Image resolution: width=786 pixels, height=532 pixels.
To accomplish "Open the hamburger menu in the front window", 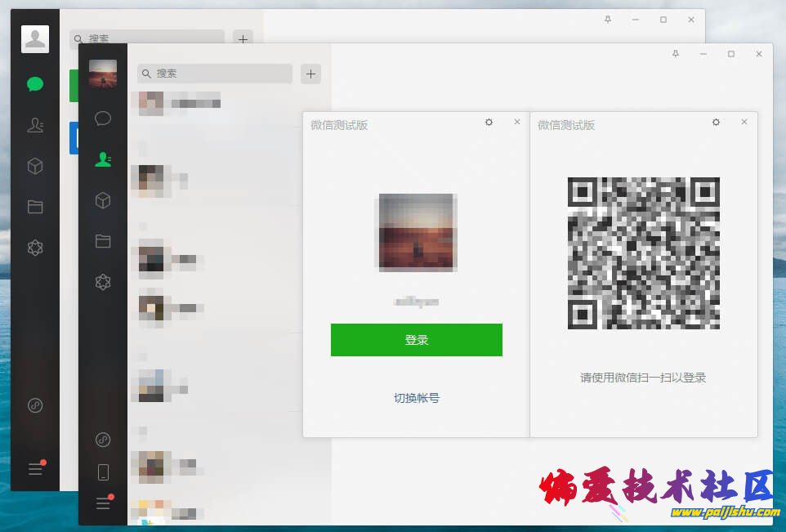I will [x=103, y=503].
